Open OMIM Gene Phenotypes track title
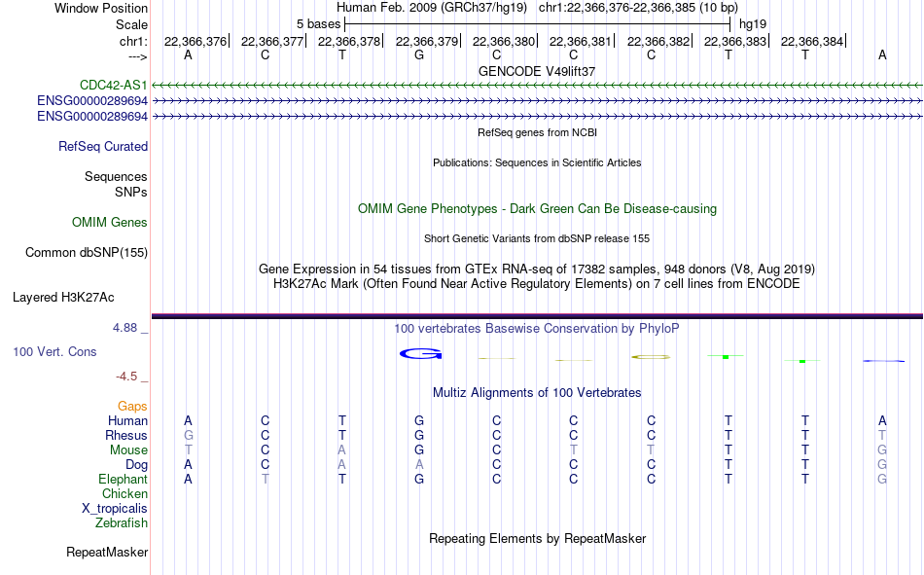The width and height of the screenshot is (924, 575). coord(537,209)
